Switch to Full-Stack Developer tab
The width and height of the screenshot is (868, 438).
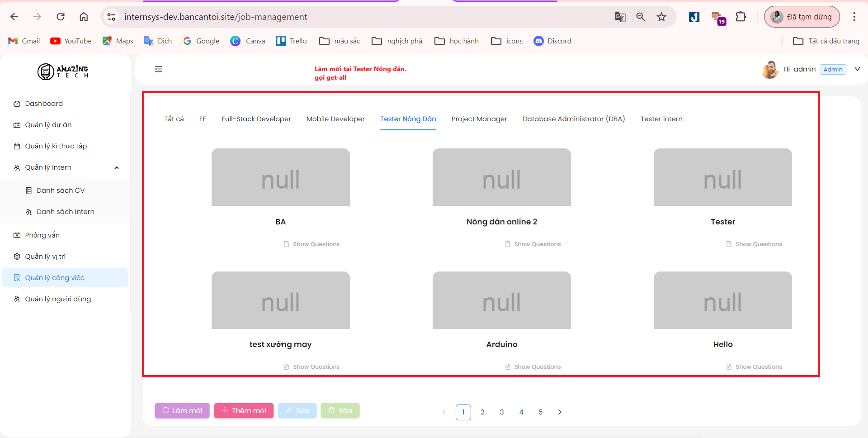(256, 119)
